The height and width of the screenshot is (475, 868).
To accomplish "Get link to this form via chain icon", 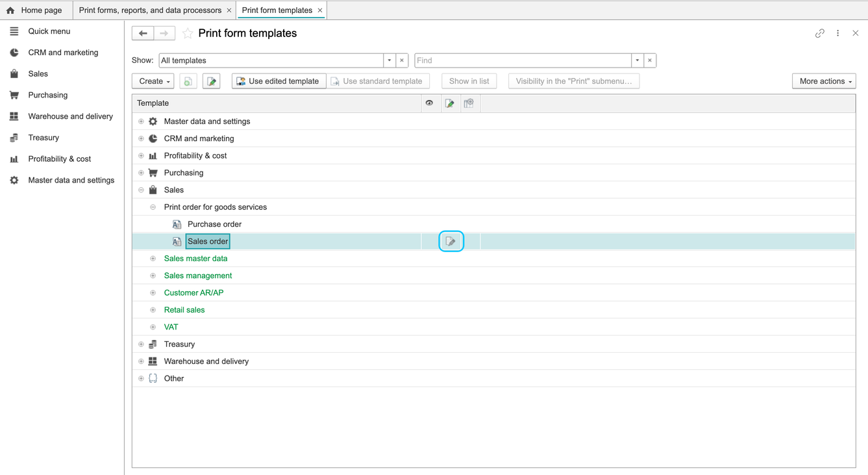I will pyautogui.click(x=820, y=33).
